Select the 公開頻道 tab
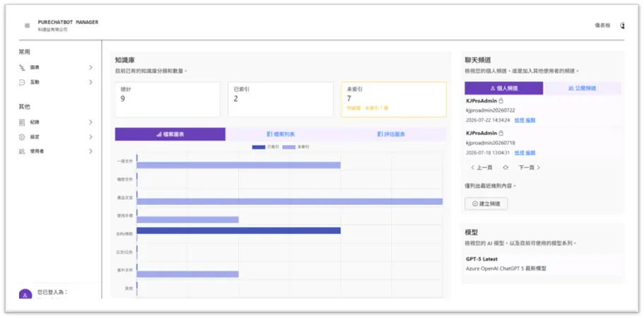644x318 pixels. click(x=582, y=88)
